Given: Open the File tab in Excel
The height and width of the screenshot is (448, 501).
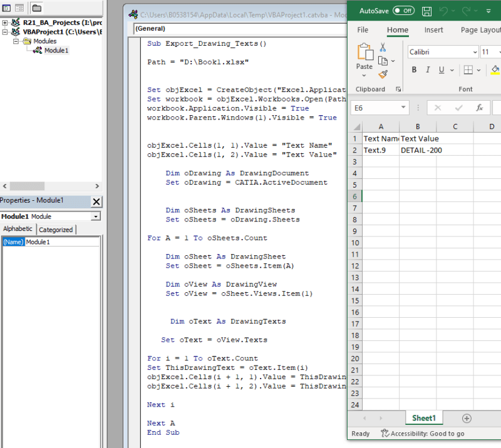Looking at the screenshot, I should 363,30.
